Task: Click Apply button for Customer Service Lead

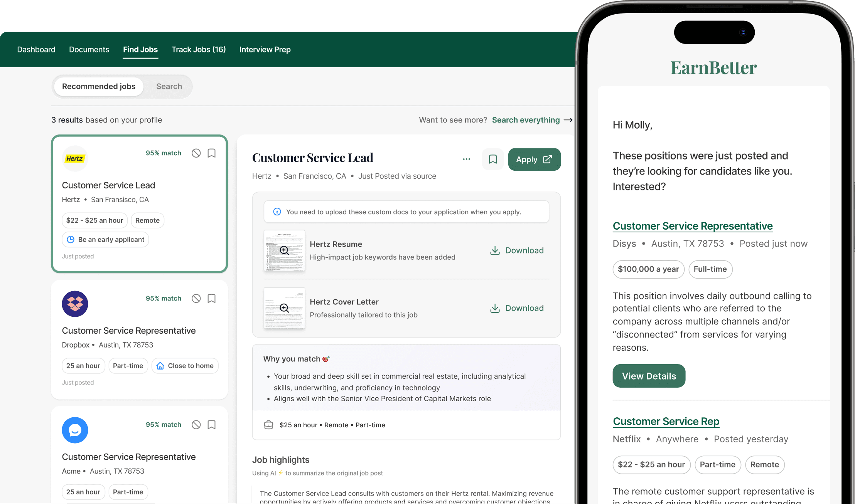Action: [533, 159]
